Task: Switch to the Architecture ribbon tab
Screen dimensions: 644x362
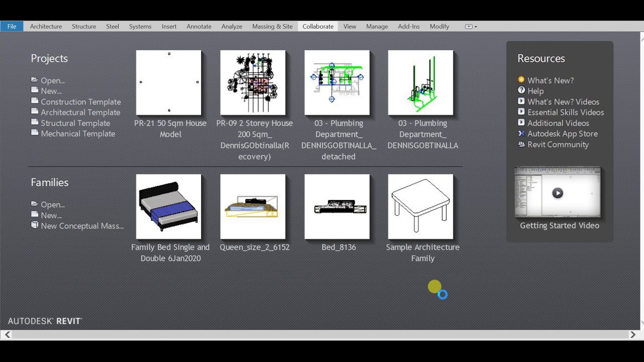Action: (46, 26)
